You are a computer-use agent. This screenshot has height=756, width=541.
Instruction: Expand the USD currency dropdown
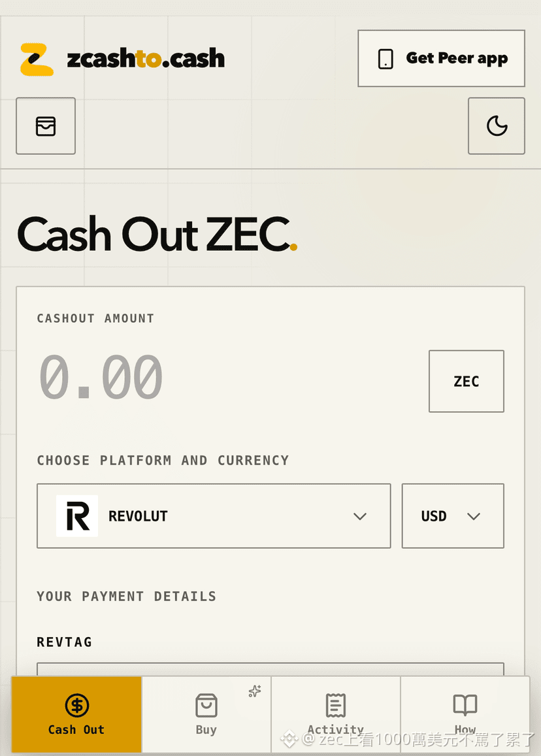coord(453,516)
